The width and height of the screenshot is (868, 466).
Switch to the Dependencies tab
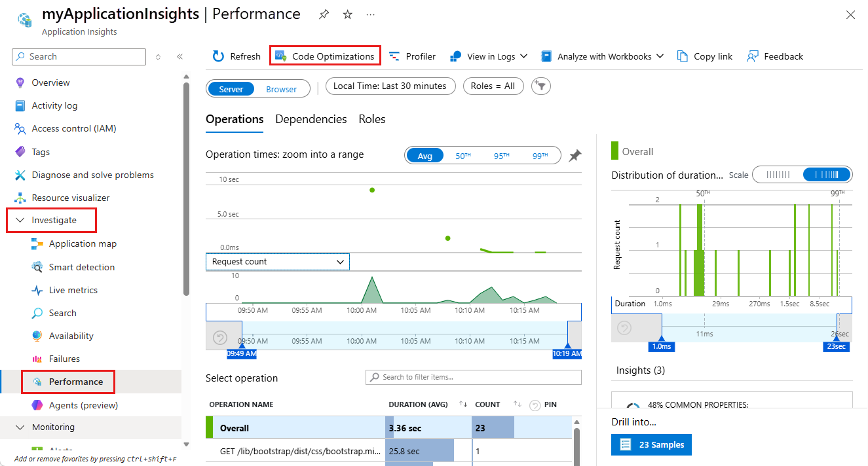coord(311,119)
